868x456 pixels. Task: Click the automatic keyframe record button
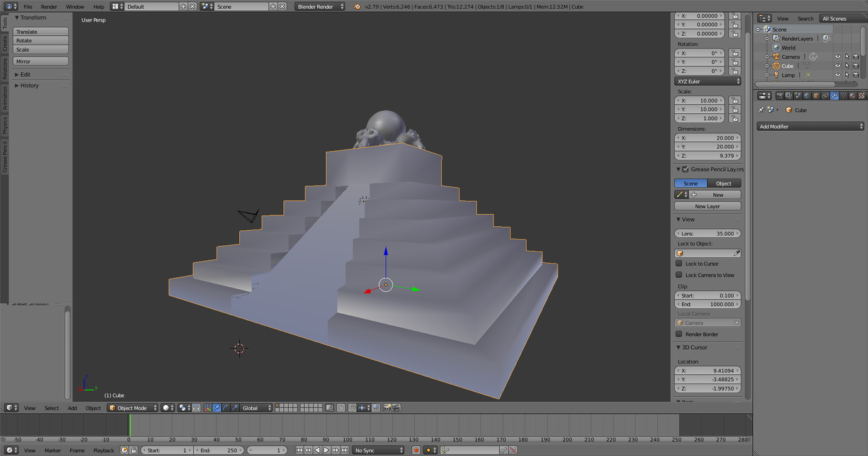tap(416, 450)
